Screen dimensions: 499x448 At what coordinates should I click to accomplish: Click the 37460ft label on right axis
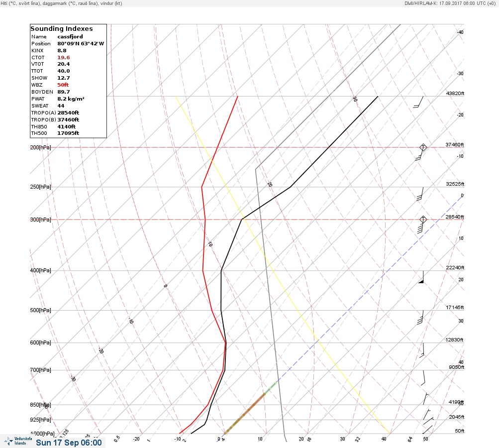click(454, 144)
